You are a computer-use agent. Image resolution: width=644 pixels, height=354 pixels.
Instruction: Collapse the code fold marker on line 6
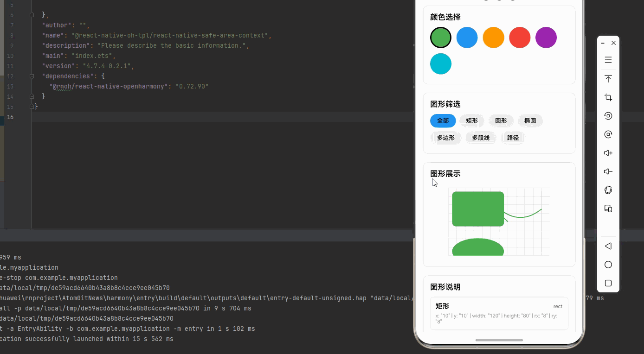coord(32,15)
